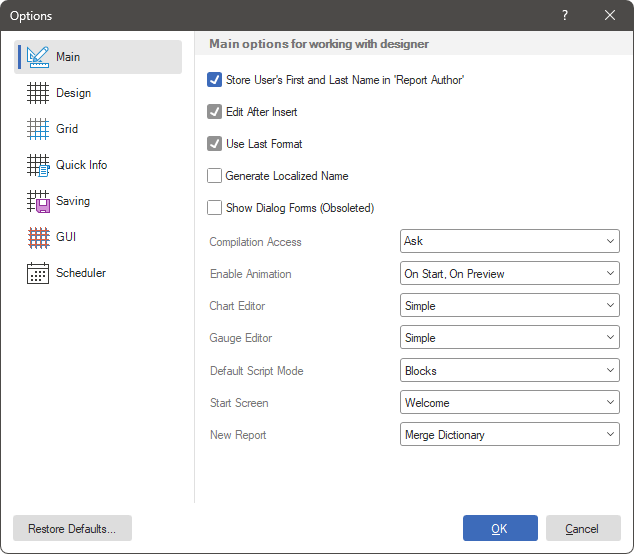Click the Restore Defaults button
634x554 pixels.
[x=72, y=529]
